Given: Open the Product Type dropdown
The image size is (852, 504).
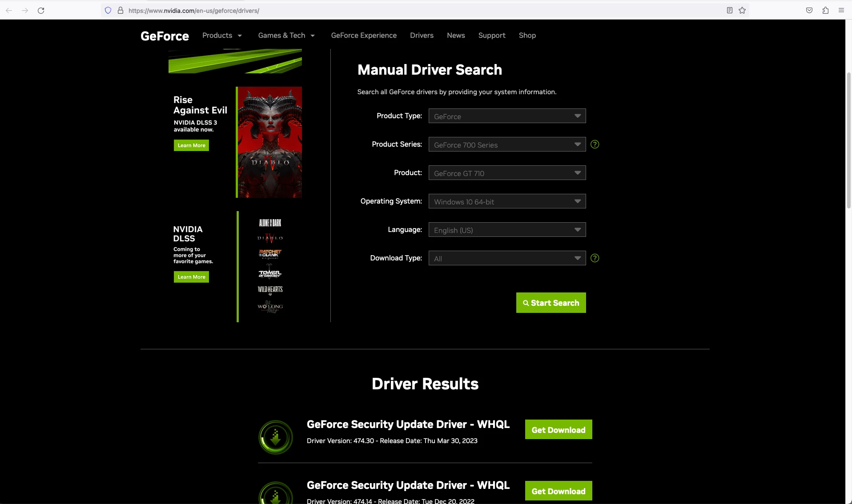Looking at the screenshot, I should tap(507, 116).
